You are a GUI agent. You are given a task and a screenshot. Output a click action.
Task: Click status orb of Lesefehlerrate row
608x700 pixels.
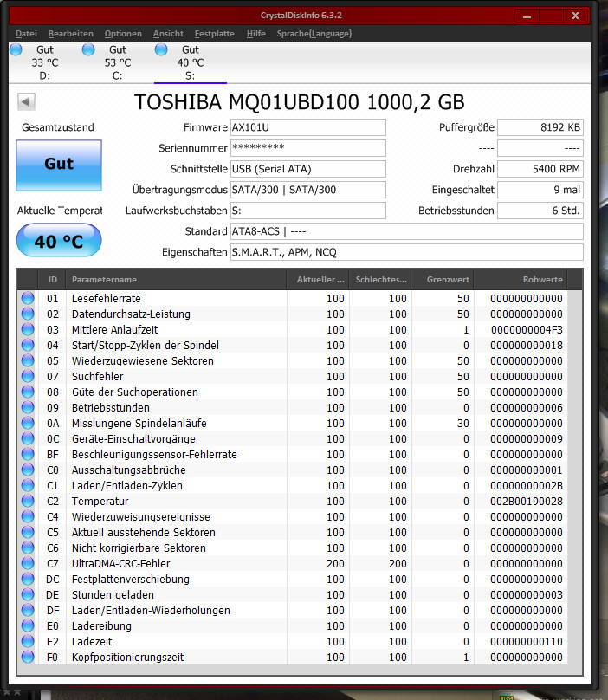tap(28, 298)
